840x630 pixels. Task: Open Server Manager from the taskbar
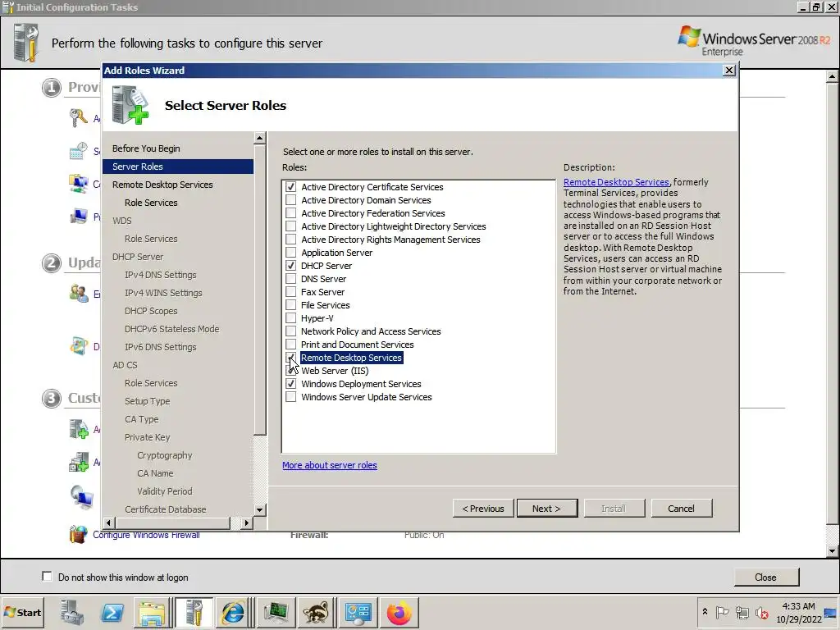click(72, 612)
